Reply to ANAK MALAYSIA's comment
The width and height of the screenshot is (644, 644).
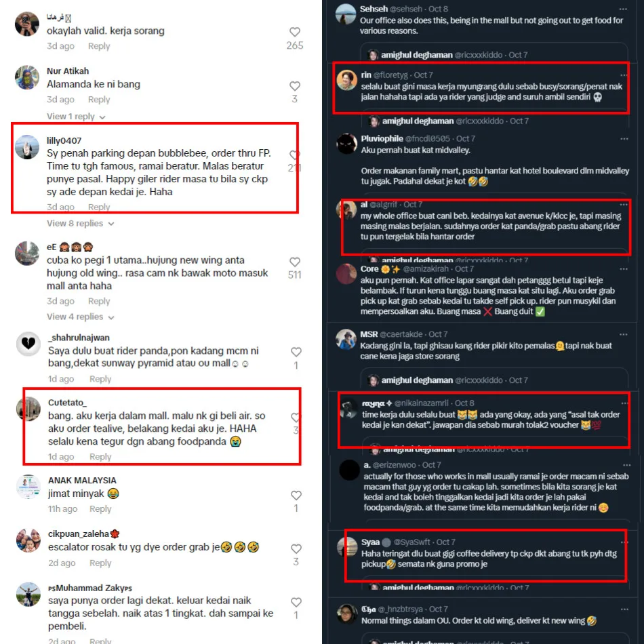click(x=100, y=509)
